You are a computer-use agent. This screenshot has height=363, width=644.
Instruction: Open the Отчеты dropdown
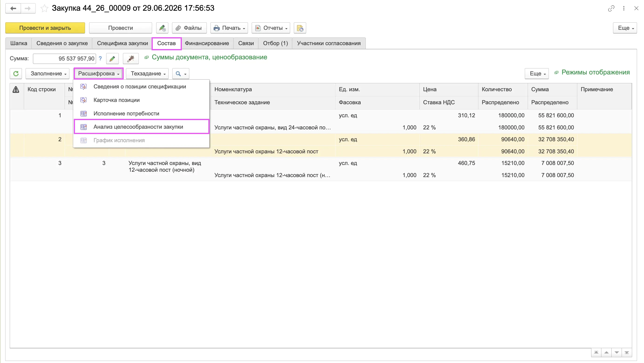point(271,28)
